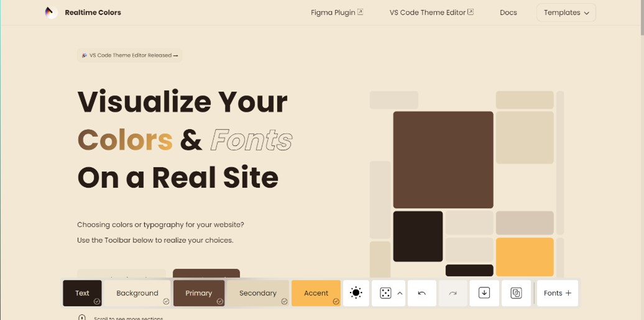This screenshot has width=644, height=320.
Task: Click the Realtime Colors logo icon
Action: coord(50,12)
